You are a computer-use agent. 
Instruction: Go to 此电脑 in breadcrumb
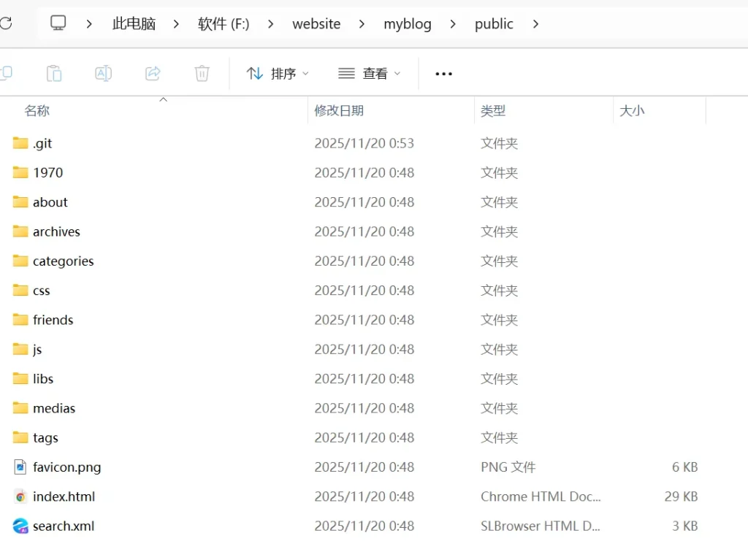[134, 24]
